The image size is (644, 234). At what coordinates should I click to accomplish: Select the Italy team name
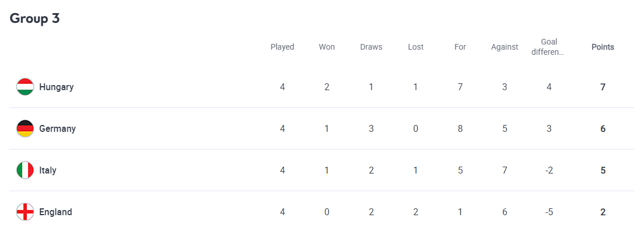pos(47,171)
